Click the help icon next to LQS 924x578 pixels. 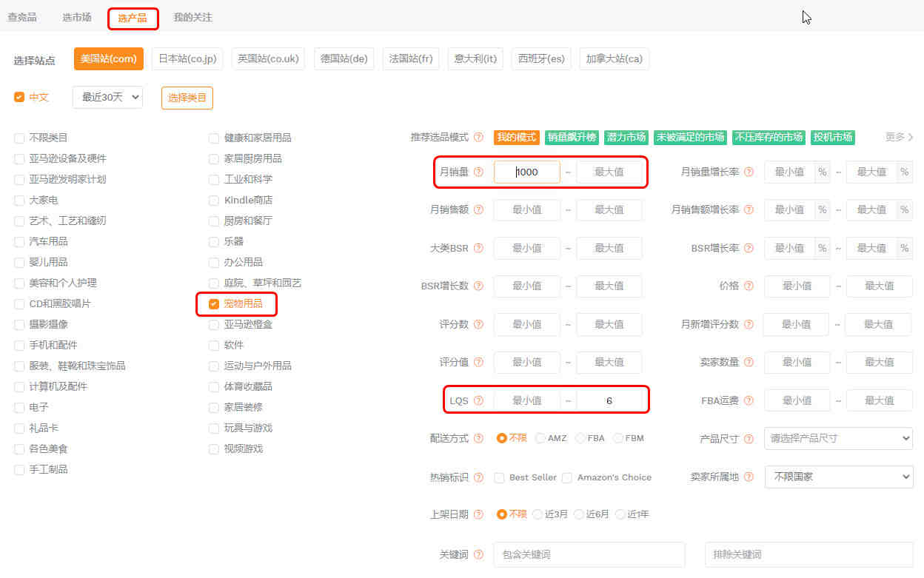click(x=478, y=400)
